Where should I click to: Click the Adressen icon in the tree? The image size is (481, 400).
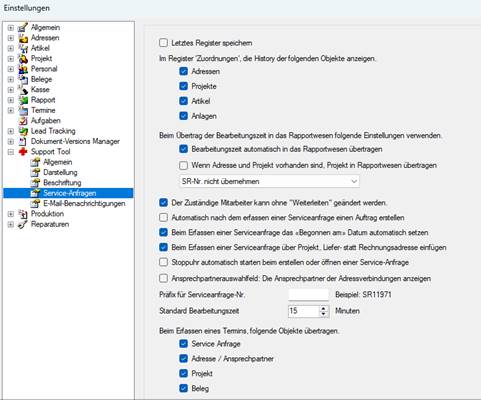(23, 38)
